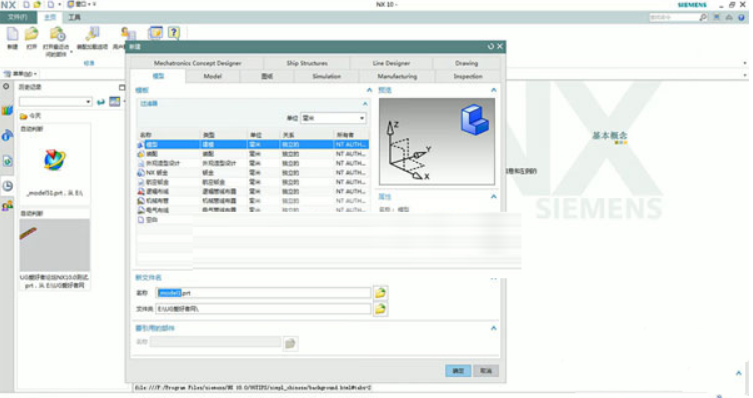
Task: Browse for file name with folder icon
Action: (x=380, y=293)
